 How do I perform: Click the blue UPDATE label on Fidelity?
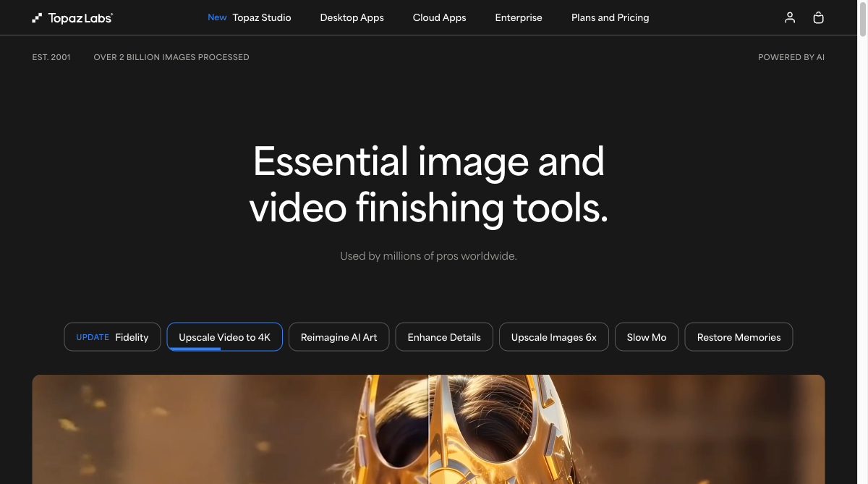point(93,337)
